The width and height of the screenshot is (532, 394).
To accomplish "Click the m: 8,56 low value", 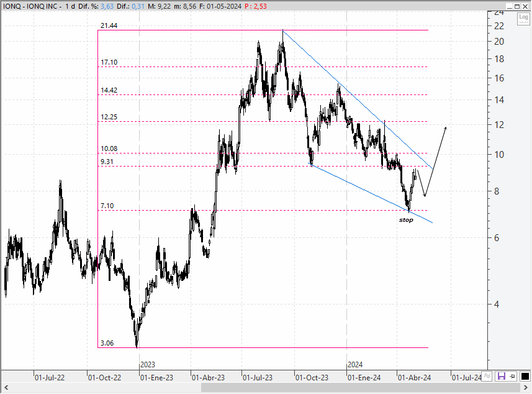I will [x=184, y=6].
